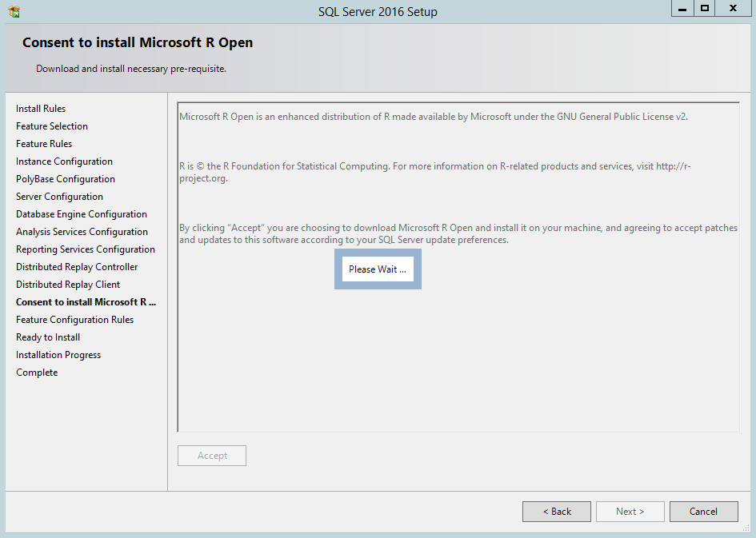Select Server Configuration step

point(59,196)
